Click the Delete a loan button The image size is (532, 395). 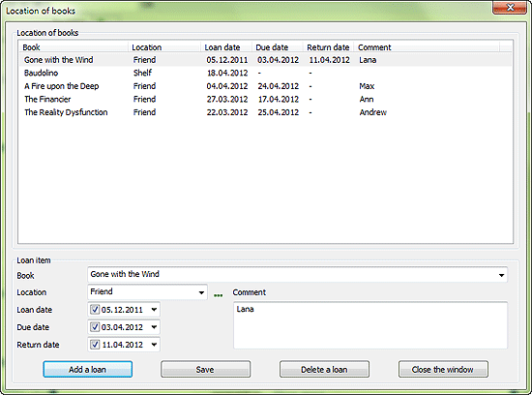click(x=324, y=369)
